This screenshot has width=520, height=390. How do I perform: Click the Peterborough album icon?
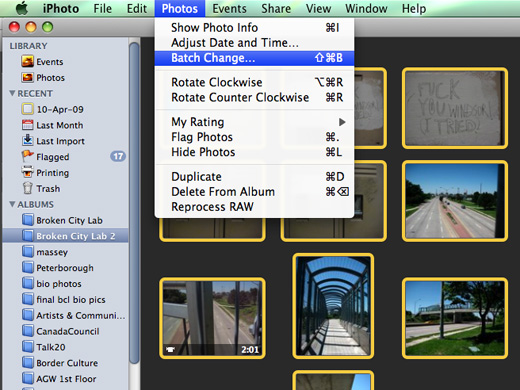click(28, 267)
